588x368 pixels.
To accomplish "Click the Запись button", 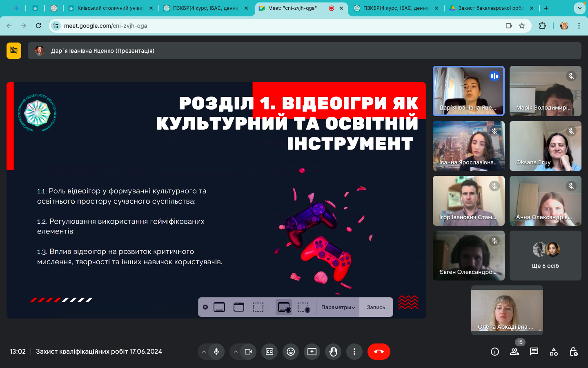I will [x=376, y=307].
